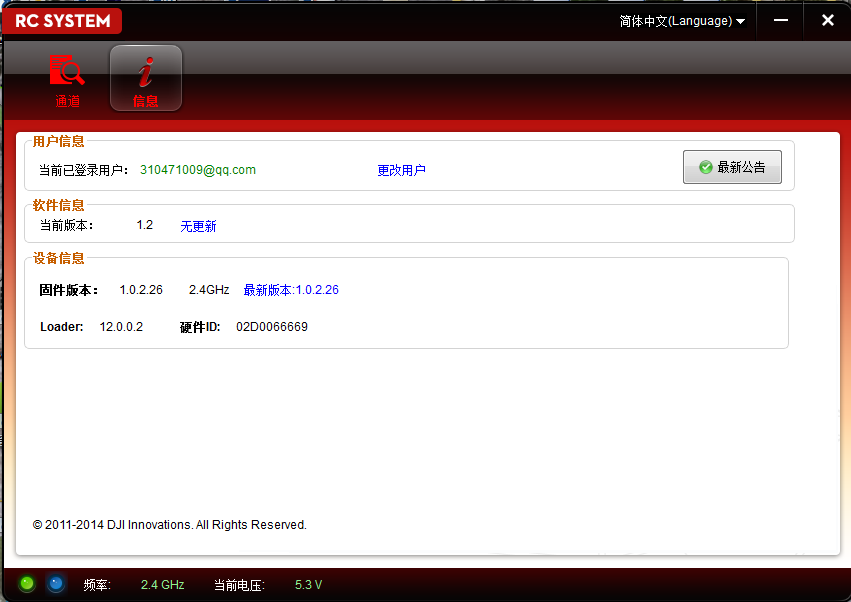Open the 通道 channel tab icon
Screen dimensions: 851x602
pos(67,80)
